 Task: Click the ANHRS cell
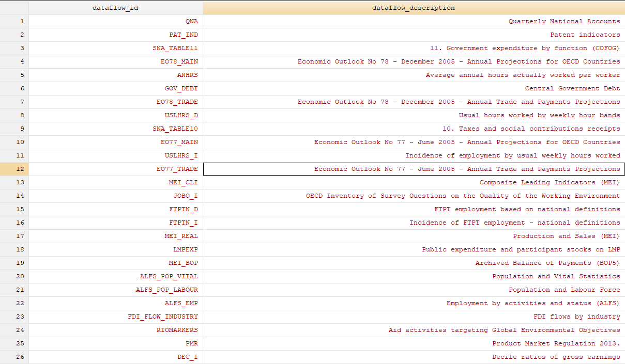point(115,75)
